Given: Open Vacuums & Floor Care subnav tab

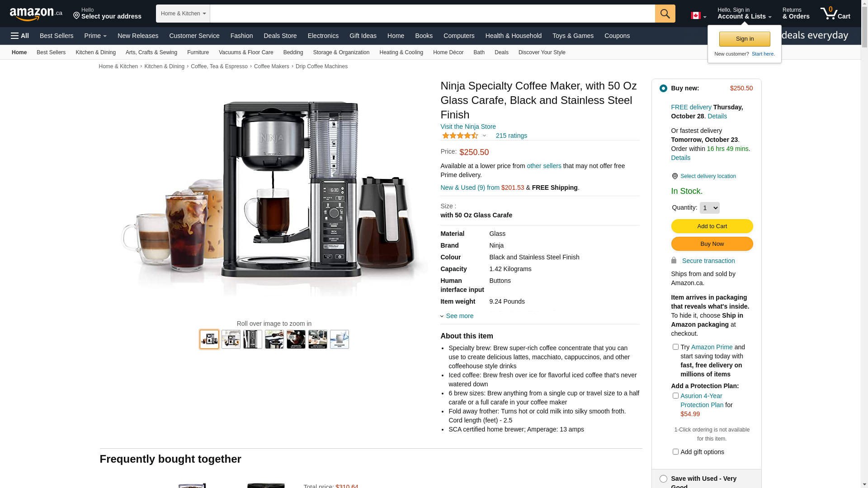Looking at the screenshot, I should 246,52.
